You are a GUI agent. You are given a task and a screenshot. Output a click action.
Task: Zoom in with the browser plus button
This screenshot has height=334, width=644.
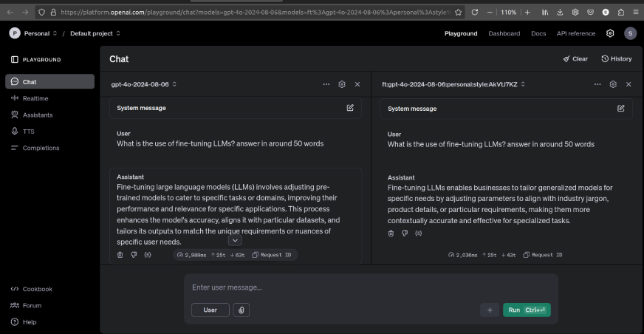[x=527, y=13]
